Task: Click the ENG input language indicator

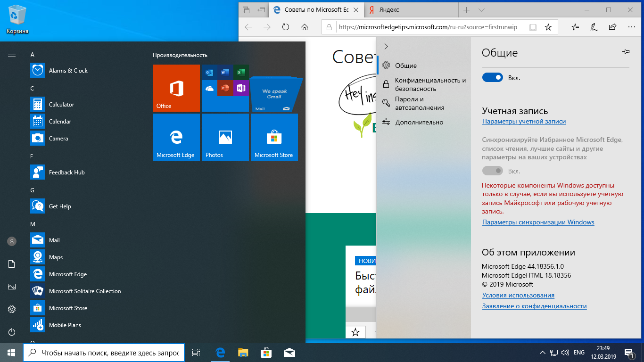Action: (579, 353)
